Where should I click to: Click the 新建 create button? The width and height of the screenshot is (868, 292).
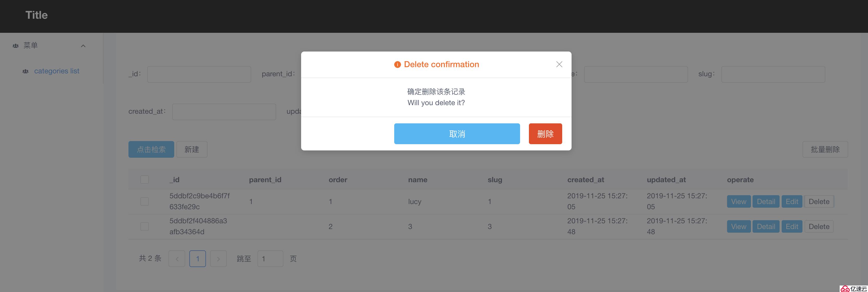click(192, 149)
